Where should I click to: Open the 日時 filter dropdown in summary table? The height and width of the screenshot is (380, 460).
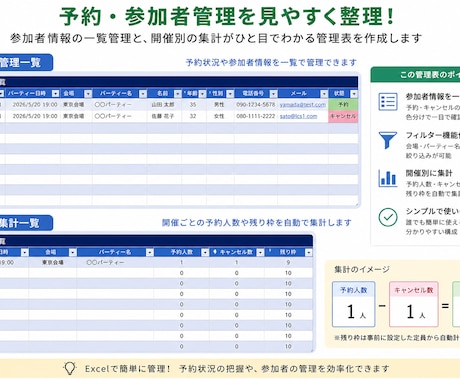click(25, 252)
